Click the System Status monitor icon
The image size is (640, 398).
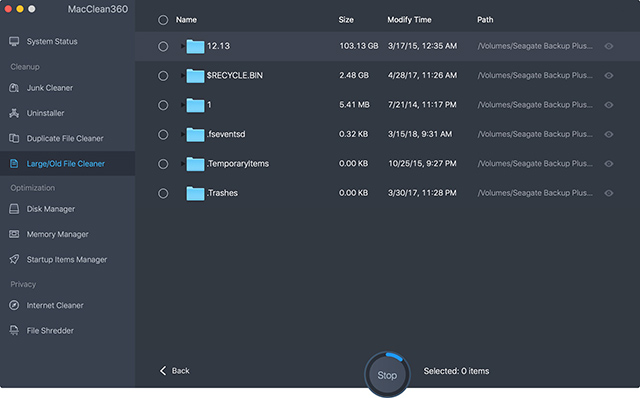(x=14, y=41)
